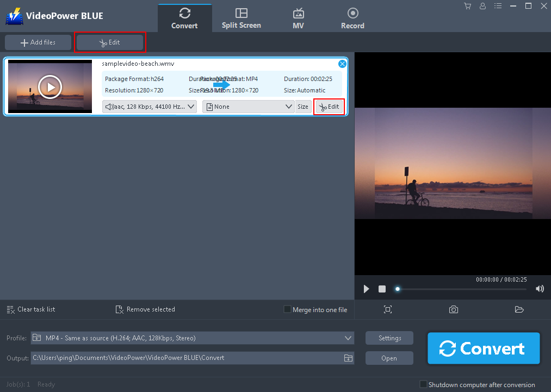Mute the preview player volume
551x392 pixels.
(x=540, y=289)
